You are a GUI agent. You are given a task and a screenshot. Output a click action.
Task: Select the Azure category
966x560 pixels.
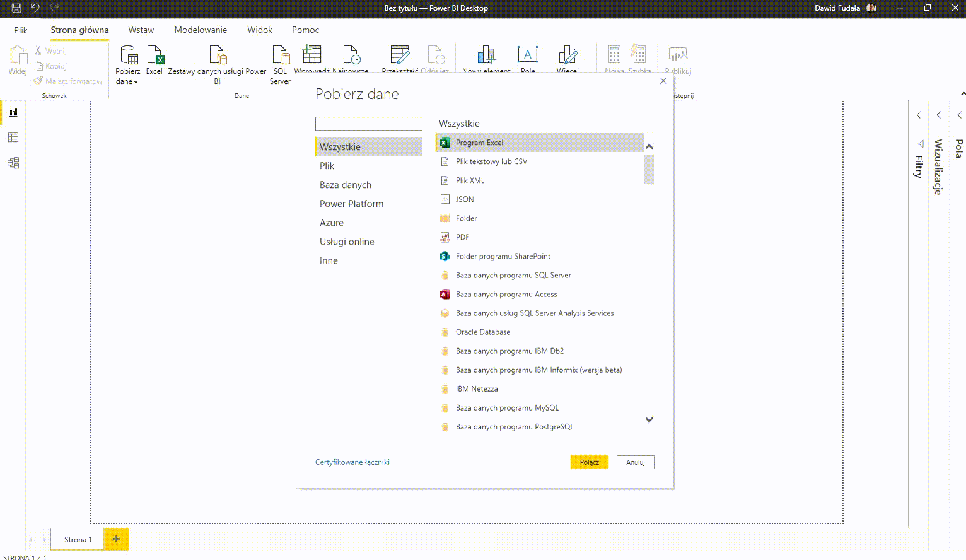coord(369,223)
